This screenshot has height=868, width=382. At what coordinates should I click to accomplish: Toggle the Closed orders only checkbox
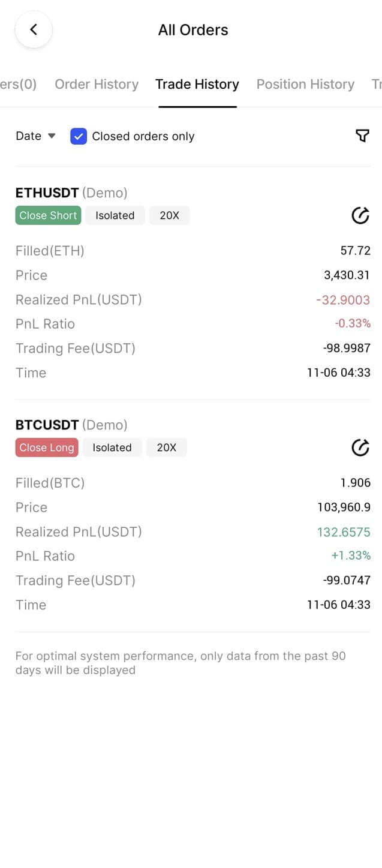pos(79,136)
